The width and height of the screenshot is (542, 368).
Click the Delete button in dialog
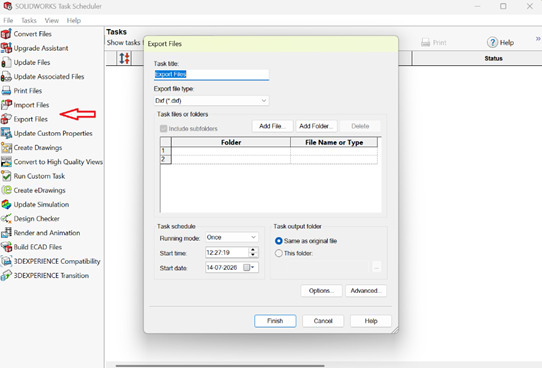[x=360, y=126]
